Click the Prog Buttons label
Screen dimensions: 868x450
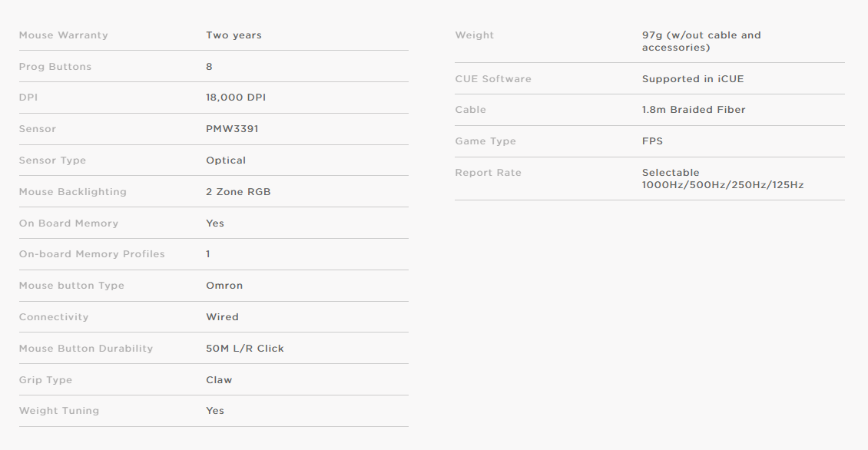point(55,66)
